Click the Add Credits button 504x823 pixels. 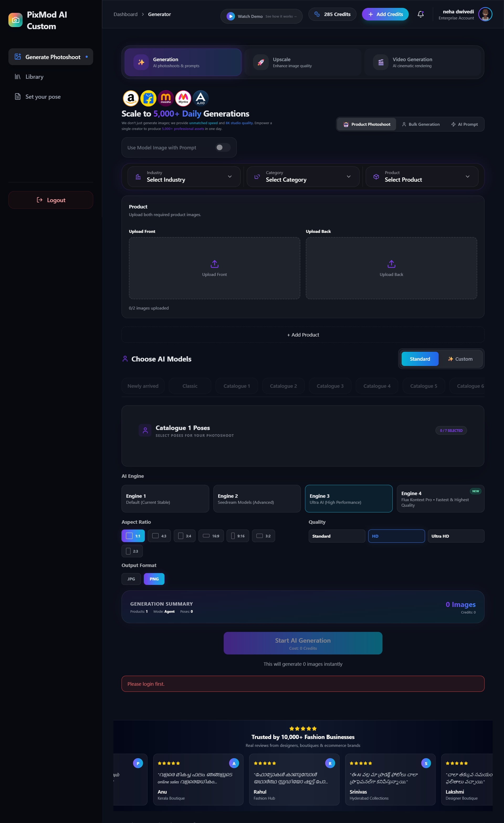tap(385, 14)
